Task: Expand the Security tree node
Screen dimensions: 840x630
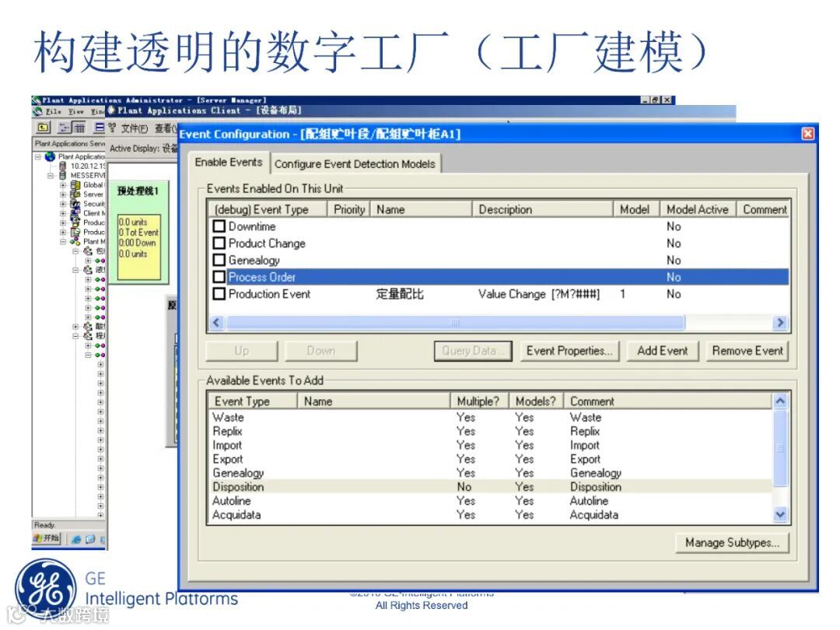Action: tap(63, 204)
